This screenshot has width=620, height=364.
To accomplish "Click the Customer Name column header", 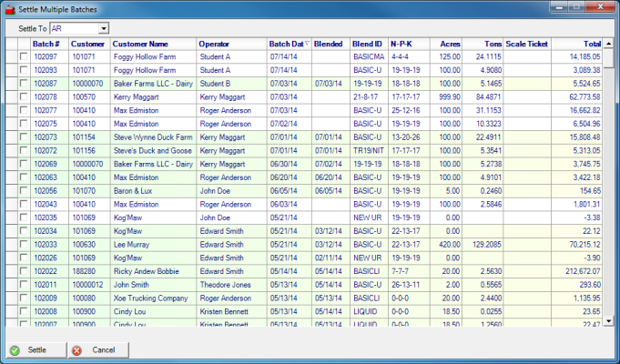I will click(x=140, y=43).
